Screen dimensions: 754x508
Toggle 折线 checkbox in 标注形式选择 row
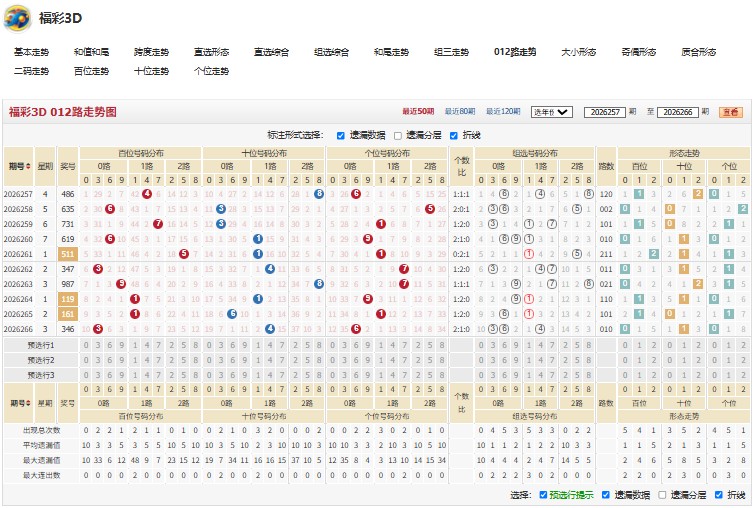click(453, 136)
